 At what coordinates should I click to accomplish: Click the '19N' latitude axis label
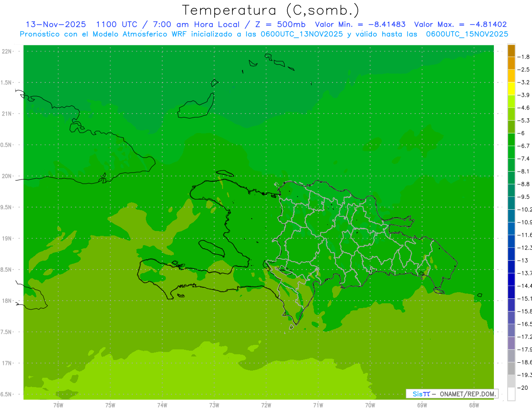pyautogui.click(x=7, y=239)
